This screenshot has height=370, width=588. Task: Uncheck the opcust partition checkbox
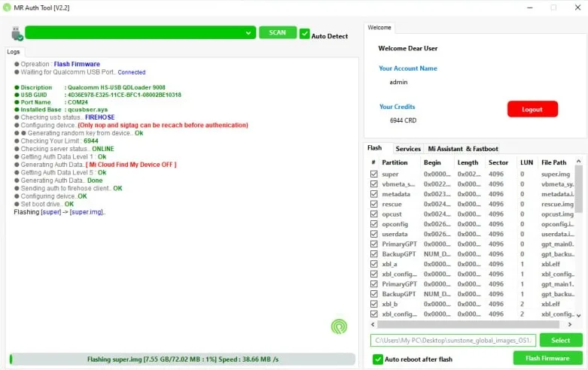pyautogui.click(x=374, y=214)
